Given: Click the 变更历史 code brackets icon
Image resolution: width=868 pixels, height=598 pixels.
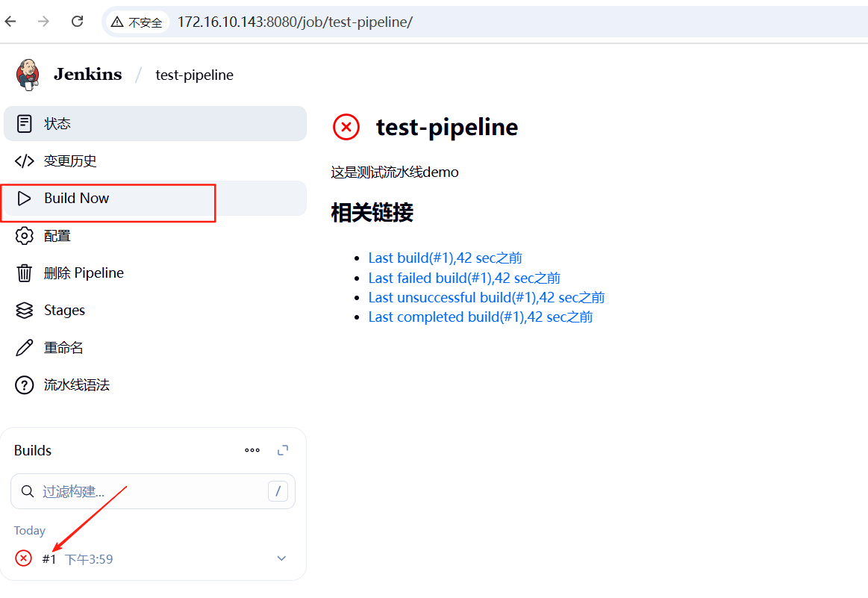Looking at the screenshot, I should (25, 161).
